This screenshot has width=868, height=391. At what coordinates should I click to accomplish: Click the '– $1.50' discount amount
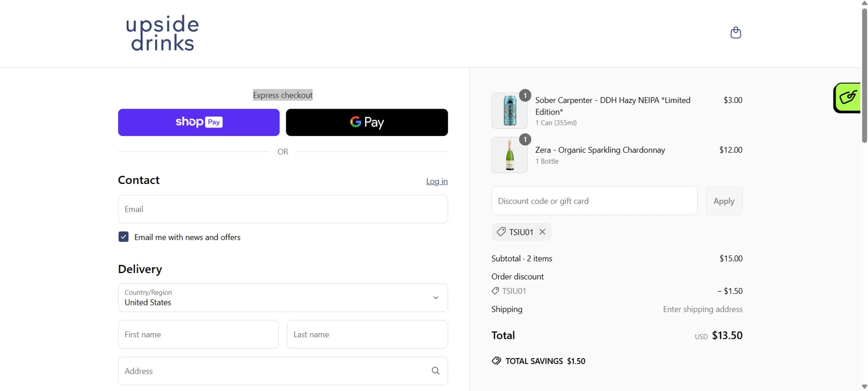(x=730, y=291)
